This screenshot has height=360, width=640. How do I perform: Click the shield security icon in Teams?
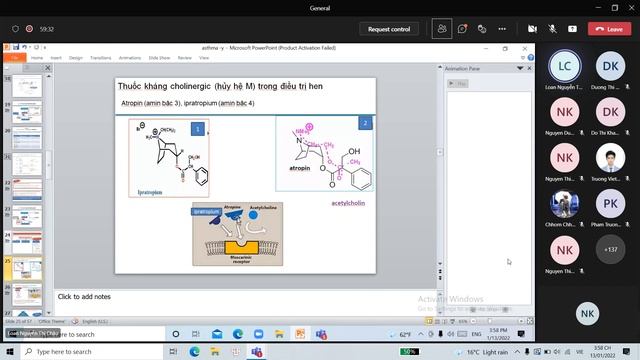(x=16, y=29)
